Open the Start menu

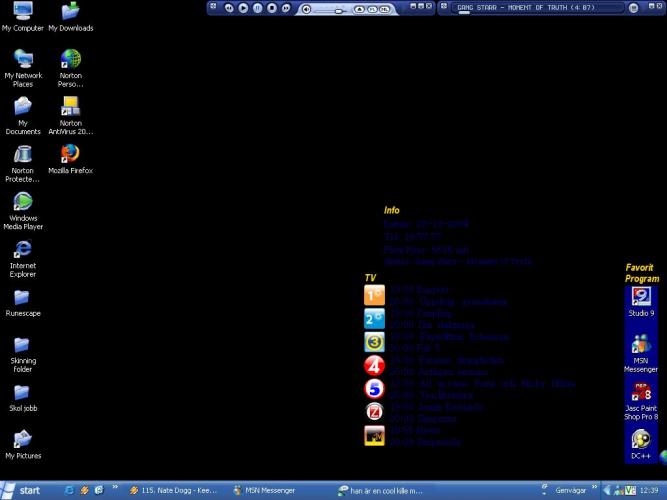point(20,490)
